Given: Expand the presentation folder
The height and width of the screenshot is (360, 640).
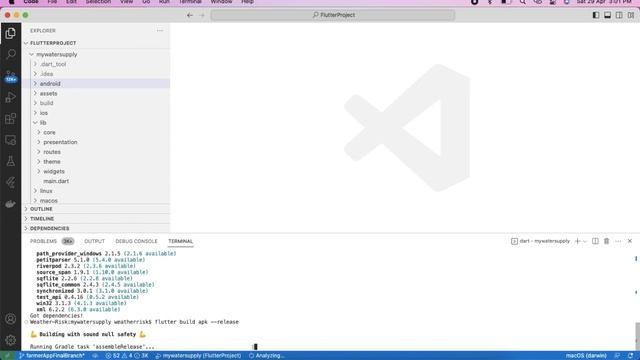Looking at the screenshot, I should [96, 142].
